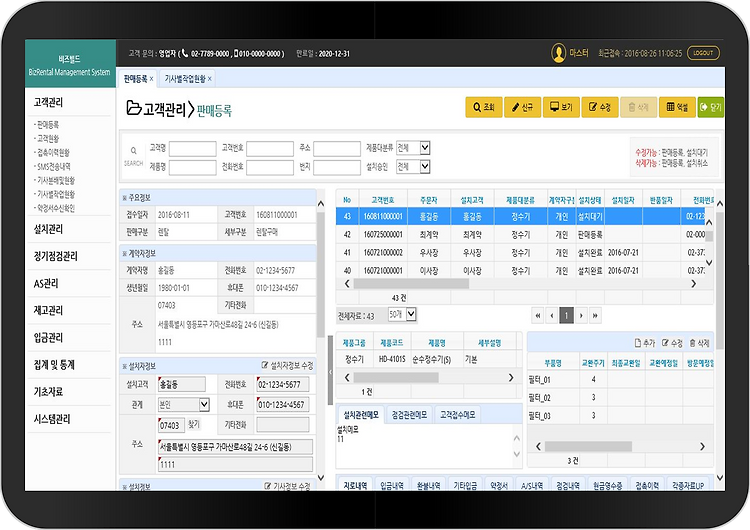Click the 고객명 search input field

pyautogui.click(x=192, y=148)
